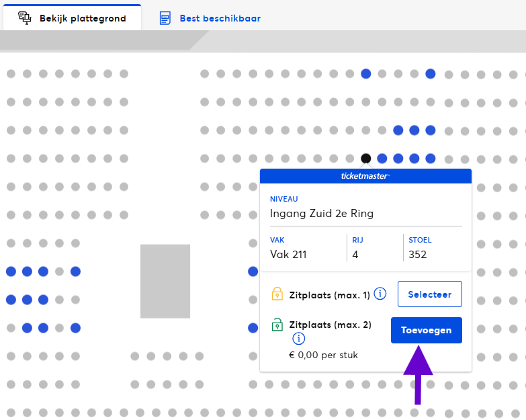The height and width of the screenshot is (420, 526).
Task: Click the green lock ticket icon
Action: [277, 325]
